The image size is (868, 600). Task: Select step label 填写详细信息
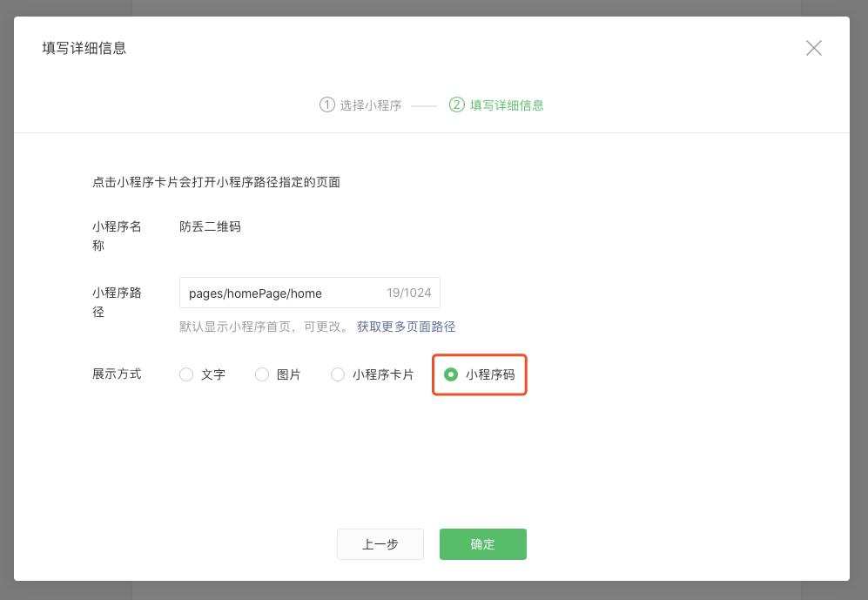pos(505,104)
